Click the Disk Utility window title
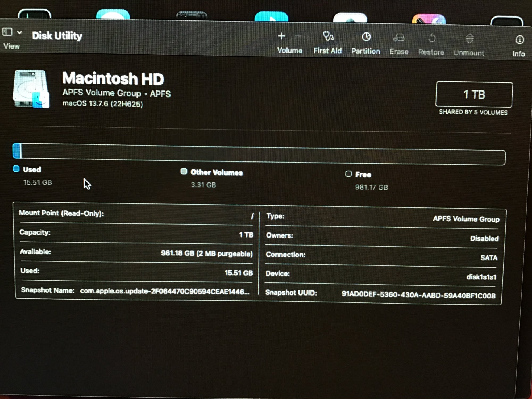This screenshot has width=532, height=399. 57,36
